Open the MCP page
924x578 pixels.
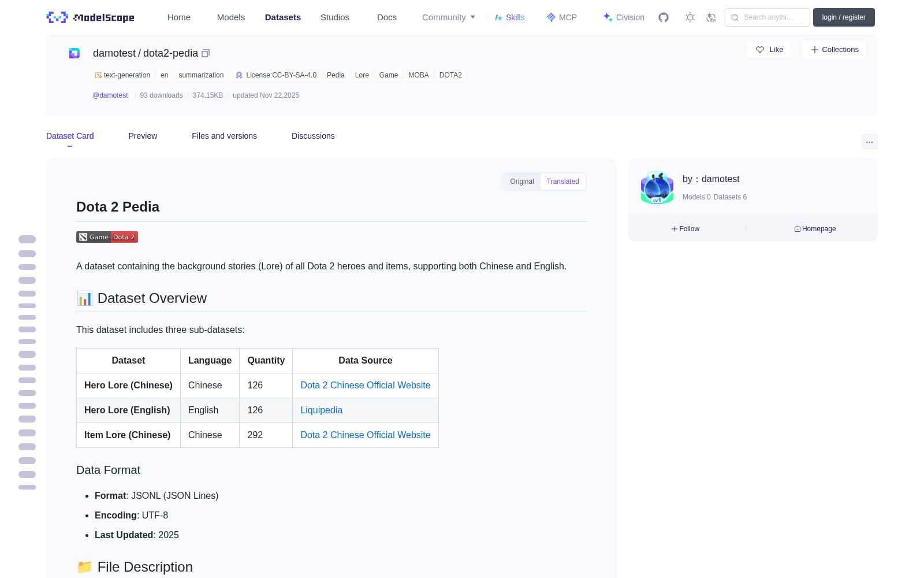(x=561, y=17)
